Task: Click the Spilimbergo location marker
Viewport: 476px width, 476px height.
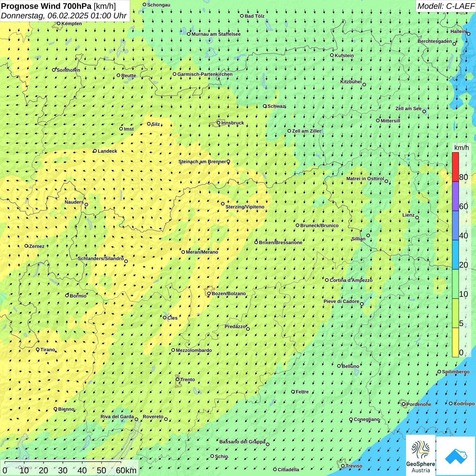Action: pyautogui.click(x=439, y=372)
